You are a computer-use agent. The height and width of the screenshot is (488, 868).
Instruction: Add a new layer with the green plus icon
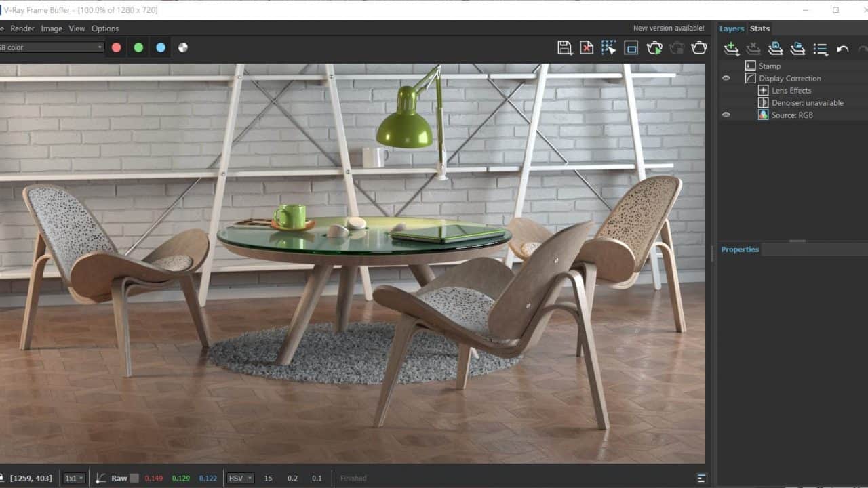[731, 49]
